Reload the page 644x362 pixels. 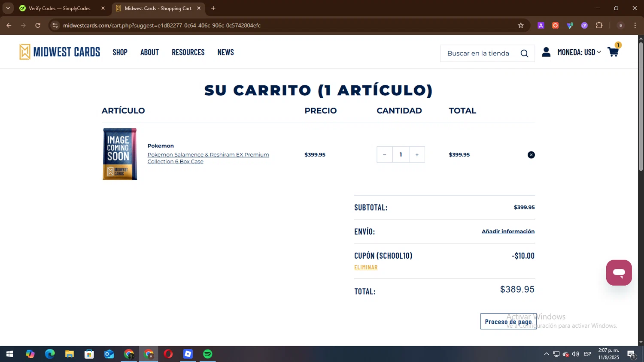(x=38, y=25)
